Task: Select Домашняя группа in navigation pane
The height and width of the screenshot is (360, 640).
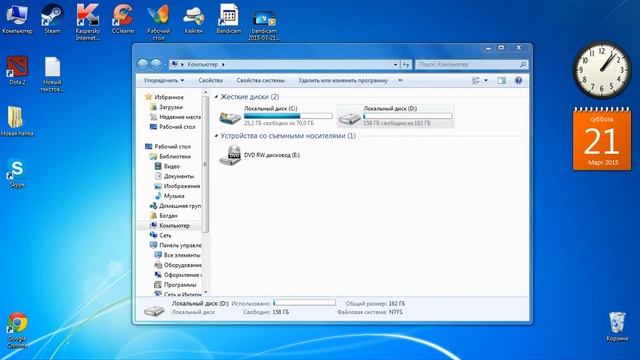Action: pos(176,206)
